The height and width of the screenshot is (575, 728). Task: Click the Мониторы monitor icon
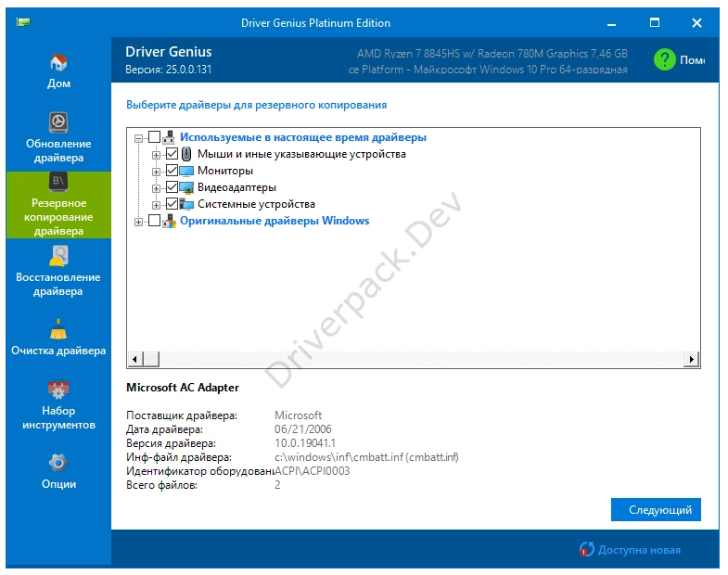pos(186,171)
